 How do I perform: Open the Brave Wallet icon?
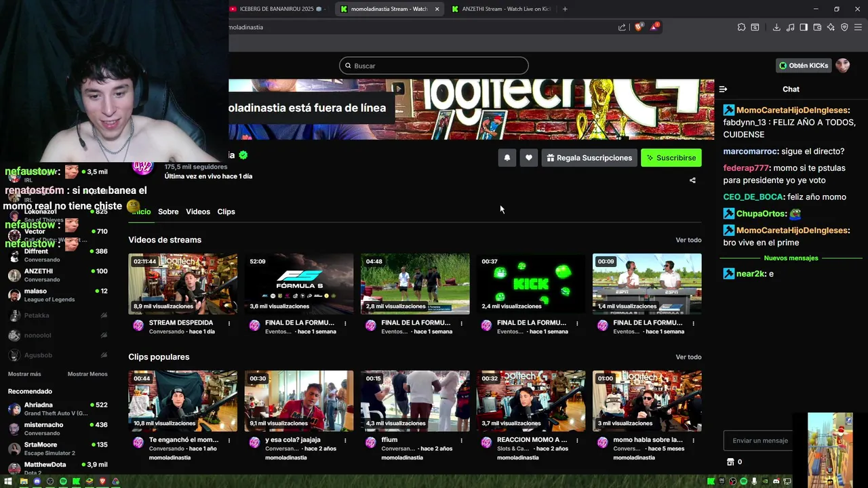tap(817, 27)
